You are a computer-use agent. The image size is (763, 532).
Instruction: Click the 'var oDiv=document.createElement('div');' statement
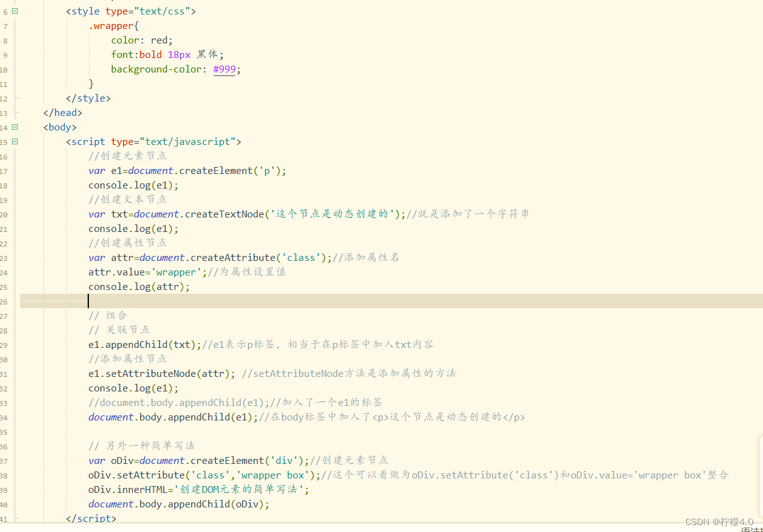[x=199, y=460]
